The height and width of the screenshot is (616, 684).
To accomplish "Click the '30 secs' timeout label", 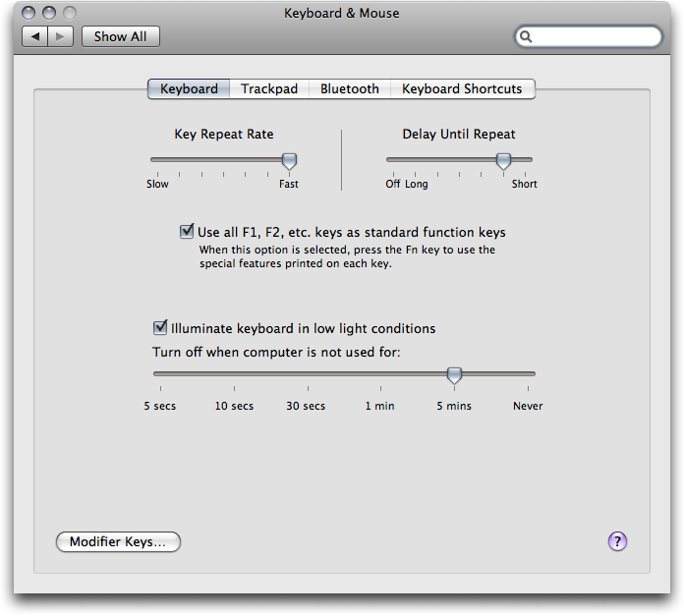I will [x=306, y=406].
